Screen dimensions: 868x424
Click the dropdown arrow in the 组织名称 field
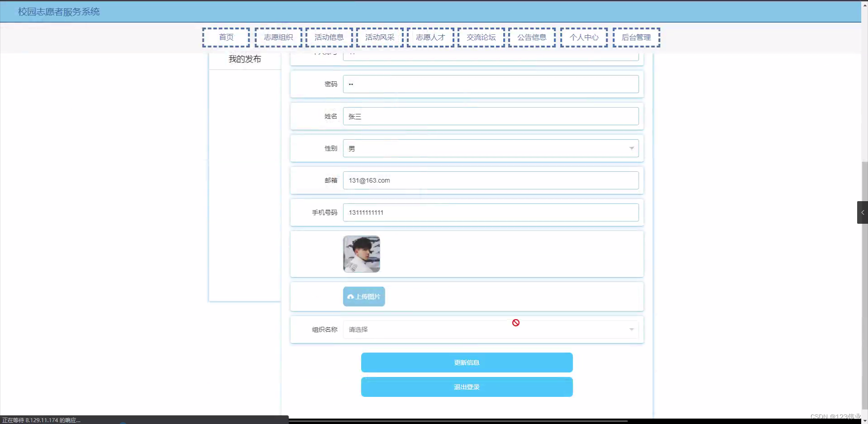pyautogui.click(x=632, y=329)
